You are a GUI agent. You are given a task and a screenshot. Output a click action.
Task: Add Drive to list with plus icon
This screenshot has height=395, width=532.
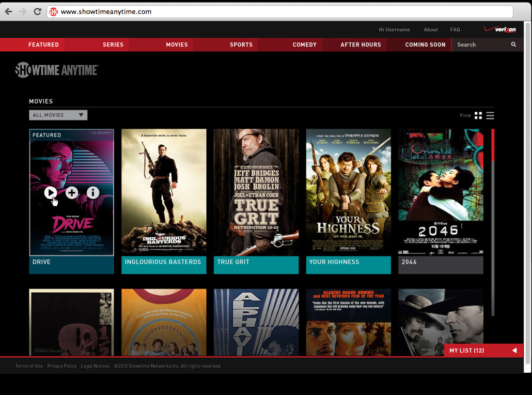[x=72, y=192]
